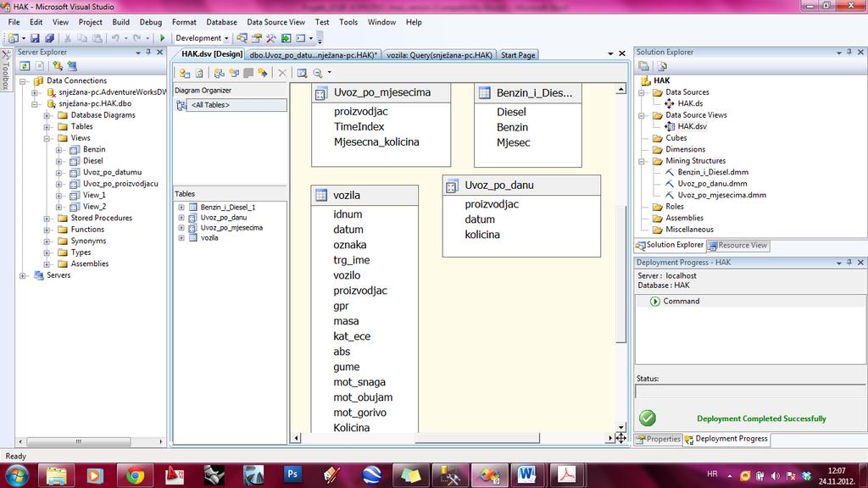Expand the Servers node
Screen dimensions: 868x488
[23, 275]
